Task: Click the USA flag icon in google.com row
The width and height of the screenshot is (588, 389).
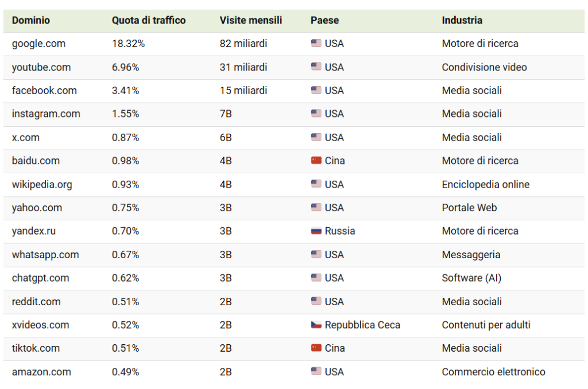Action: point(316,44)
